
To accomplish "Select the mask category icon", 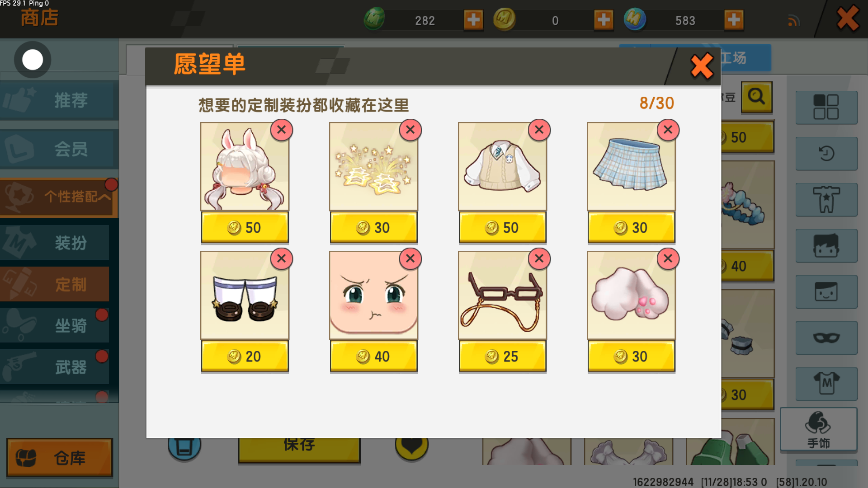I will [x=826, y=338].
